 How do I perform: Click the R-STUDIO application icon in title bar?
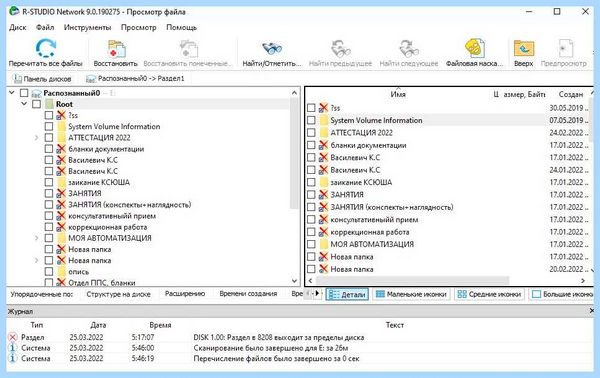click(x=14, y=11)
